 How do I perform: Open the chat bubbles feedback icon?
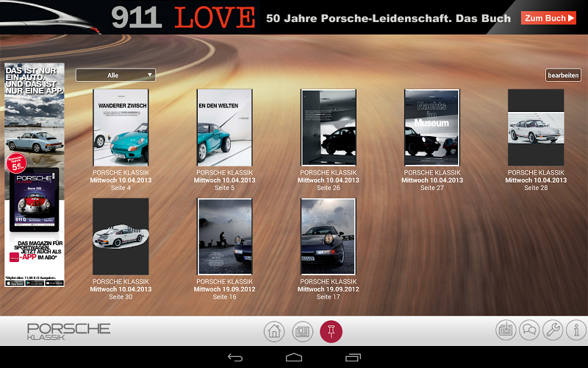[529, 330]
